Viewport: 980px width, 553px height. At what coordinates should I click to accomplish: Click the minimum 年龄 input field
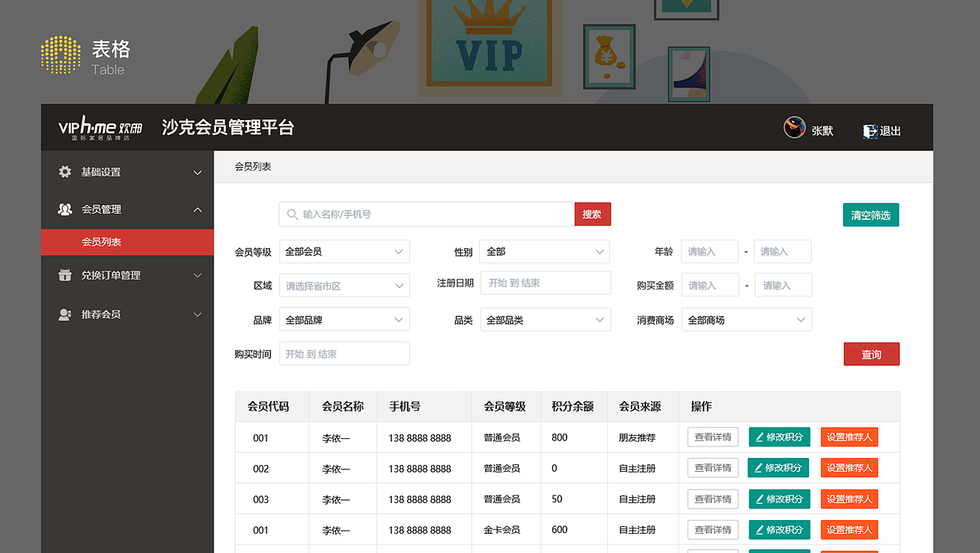tap(710, 251)
